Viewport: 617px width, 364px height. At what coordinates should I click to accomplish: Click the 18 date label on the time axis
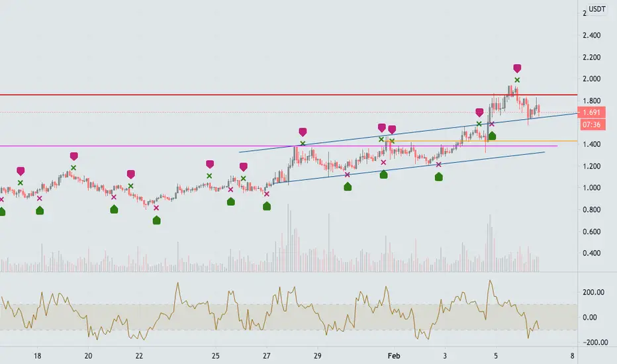[x=37, y=356]
